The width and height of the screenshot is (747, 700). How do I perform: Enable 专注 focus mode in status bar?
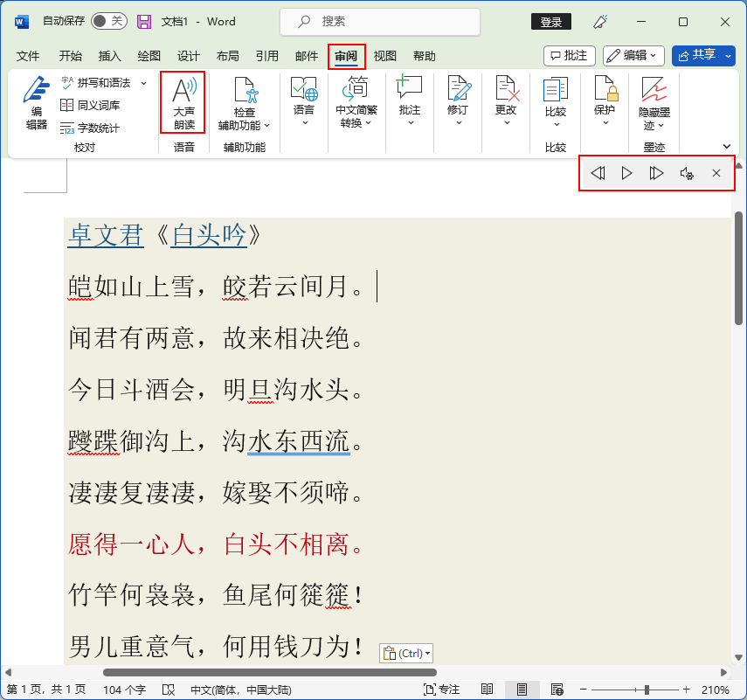pyautogui.click(x=442, y=689)
